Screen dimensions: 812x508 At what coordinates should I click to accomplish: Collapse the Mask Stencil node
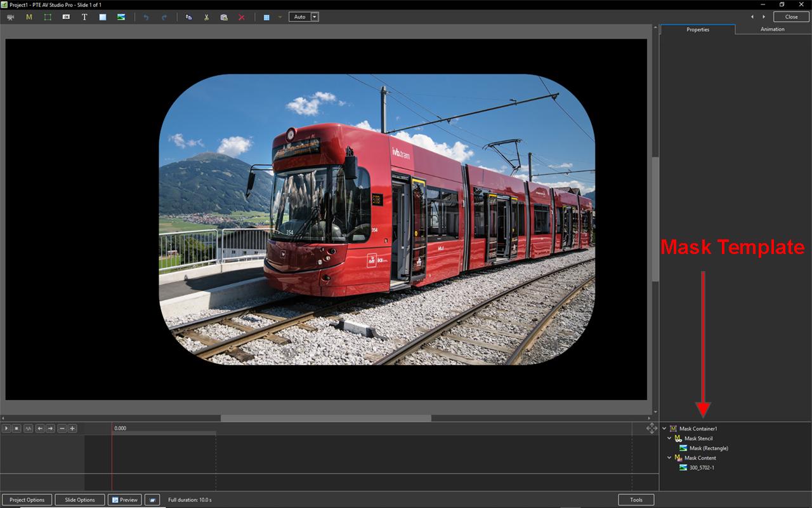click(x=669, y=438)
